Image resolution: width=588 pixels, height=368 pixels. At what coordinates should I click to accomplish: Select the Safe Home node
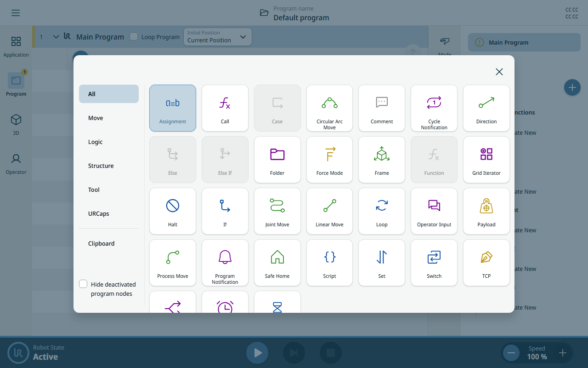point(277,263)
